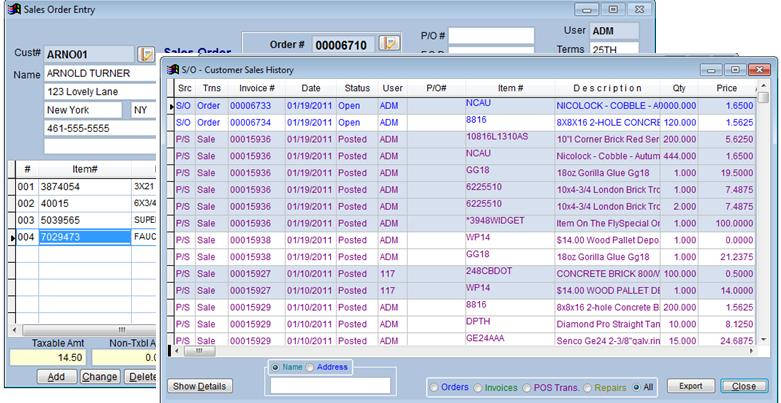The height and width of the screenshot is (403, 781).
Task: Click the Customer Sales History window icon
Action: 171,69
